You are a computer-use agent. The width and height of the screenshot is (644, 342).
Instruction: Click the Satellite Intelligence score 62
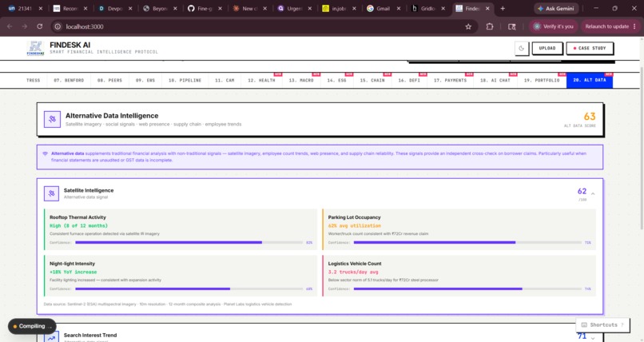(x=582, y=191)
